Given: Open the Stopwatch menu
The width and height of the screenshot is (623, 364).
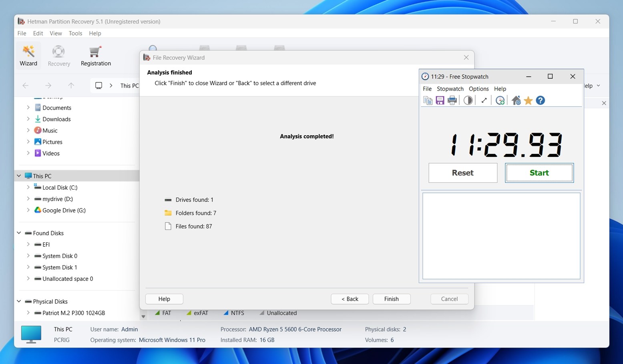Looking at the screenshot, I should coord(450,89).
